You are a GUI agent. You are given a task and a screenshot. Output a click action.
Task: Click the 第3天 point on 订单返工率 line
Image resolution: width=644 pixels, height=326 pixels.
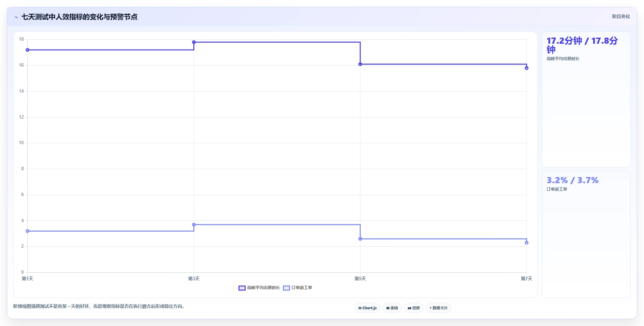(x=194, y=225)
